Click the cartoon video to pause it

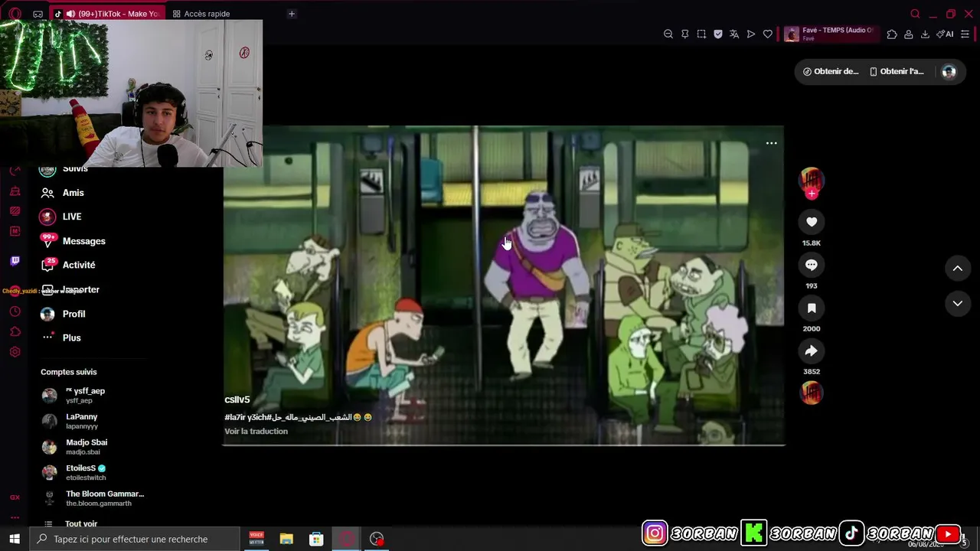pos(504,285)
